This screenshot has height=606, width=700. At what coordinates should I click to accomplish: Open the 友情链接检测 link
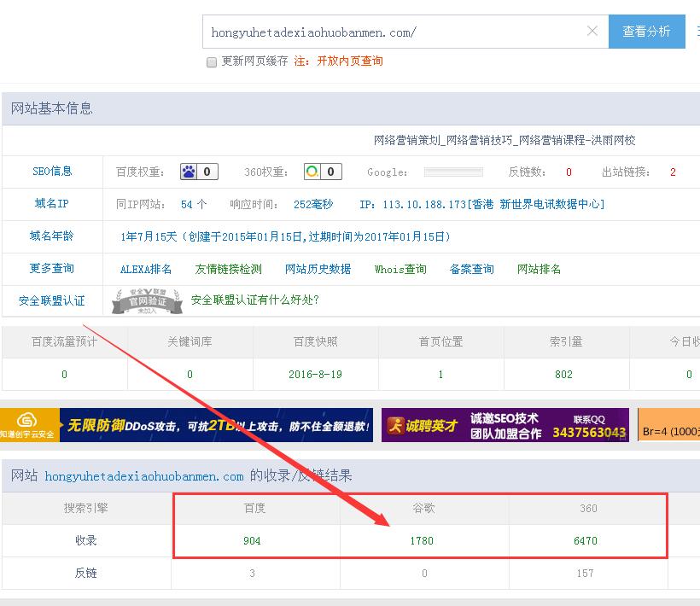228,269
